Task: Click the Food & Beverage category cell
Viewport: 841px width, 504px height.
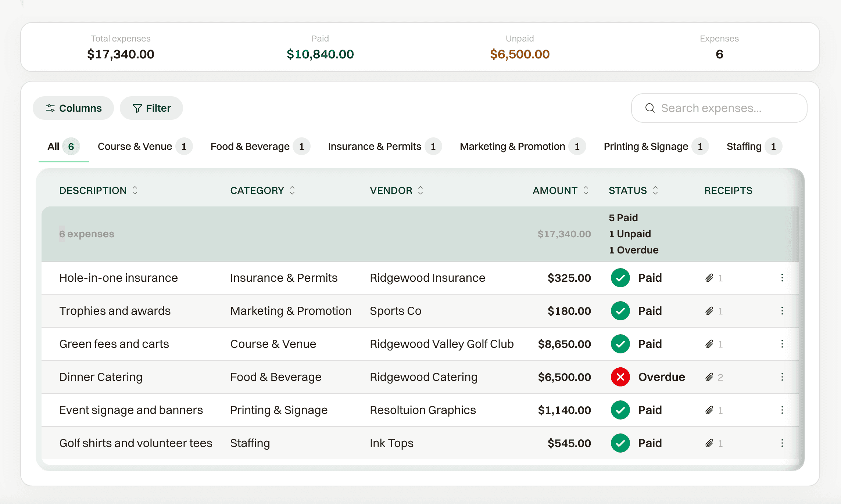Action: [x=276, y=377]
